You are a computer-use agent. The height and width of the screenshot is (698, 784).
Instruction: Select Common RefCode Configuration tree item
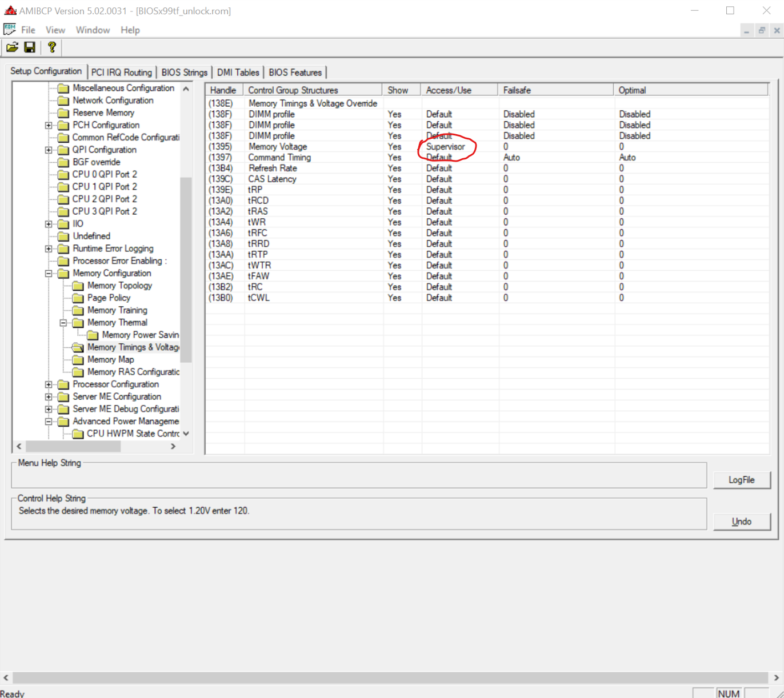pyautogui.click(x=126, y=138)
